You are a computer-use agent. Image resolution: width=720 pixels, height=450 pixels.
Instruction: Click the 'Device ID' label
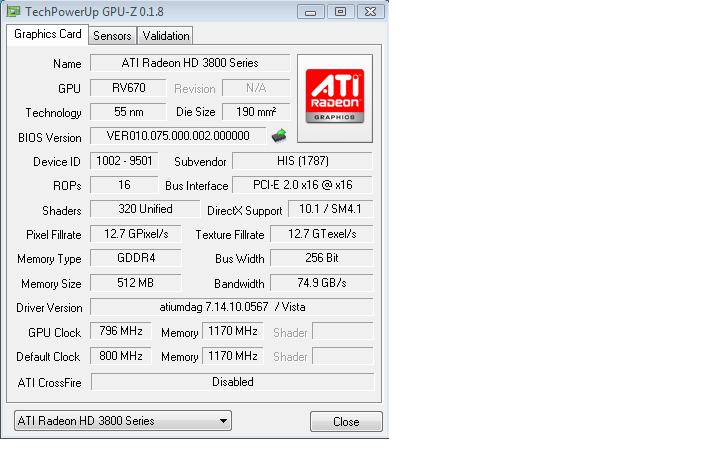pos(56,162)
